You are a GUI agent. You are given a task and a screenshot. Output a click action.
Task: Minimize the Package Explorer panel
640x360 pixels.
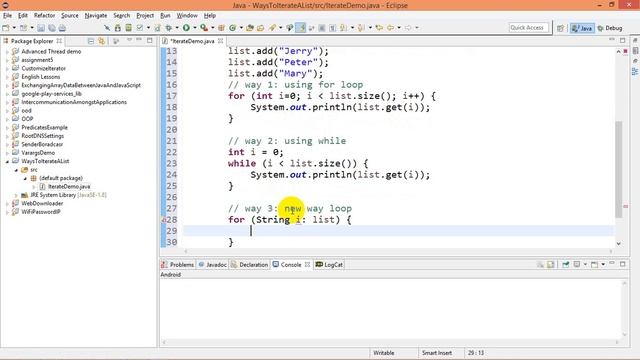[139, 40]
